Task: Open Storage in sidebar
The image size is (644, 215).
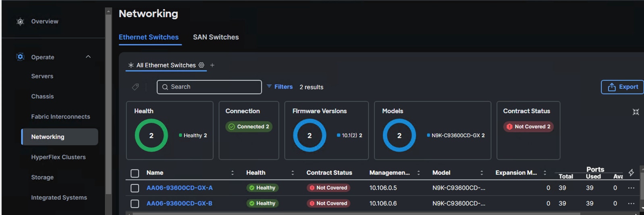Action: coord(42,177)
